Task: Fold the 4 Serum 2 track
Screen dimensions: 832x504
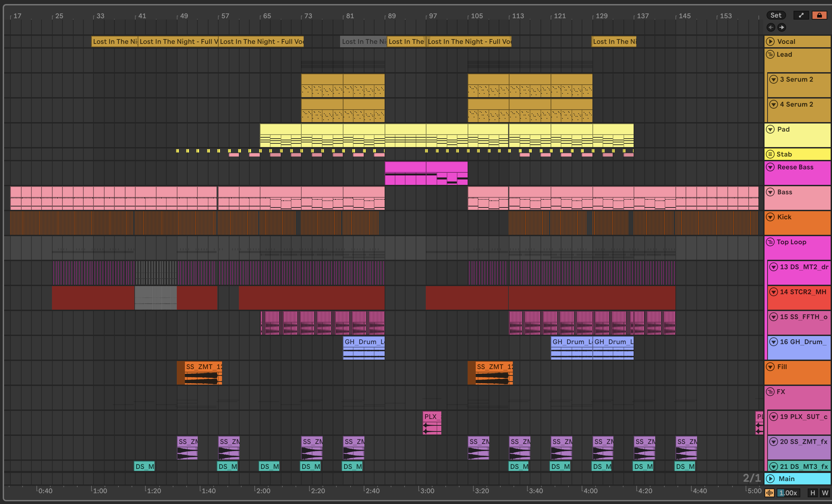Action: pos(774,104)
